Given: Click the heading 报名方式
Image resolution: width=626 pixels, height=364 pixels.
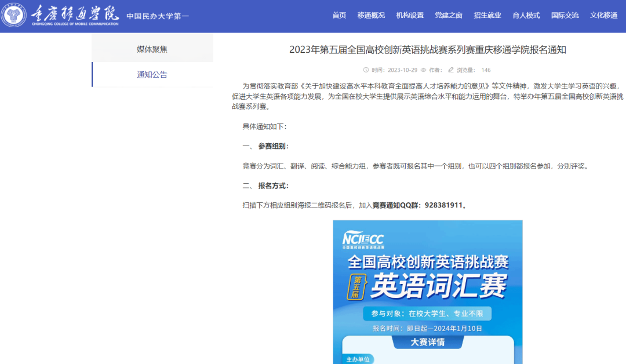Looking at the screenshot, I should click(273, 185).
